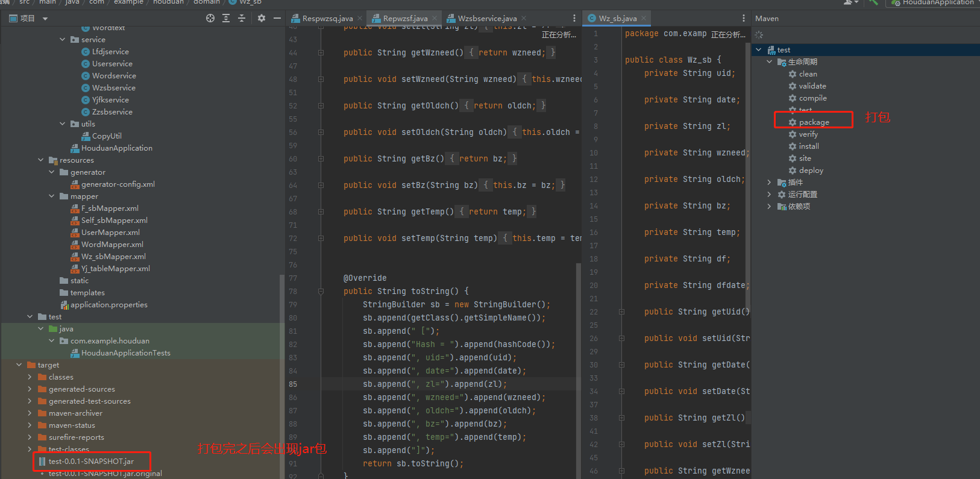Open HouduanApplicationTests class

(121, 353)
